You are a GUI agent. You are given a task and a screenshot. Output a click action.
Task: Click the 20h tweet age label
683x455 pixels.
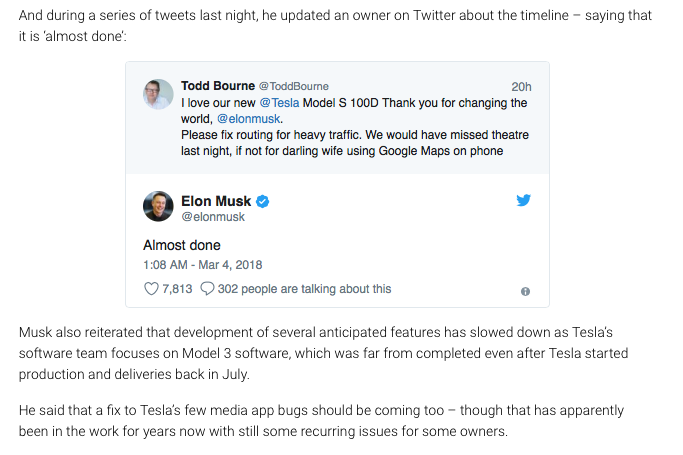point(521,87)
